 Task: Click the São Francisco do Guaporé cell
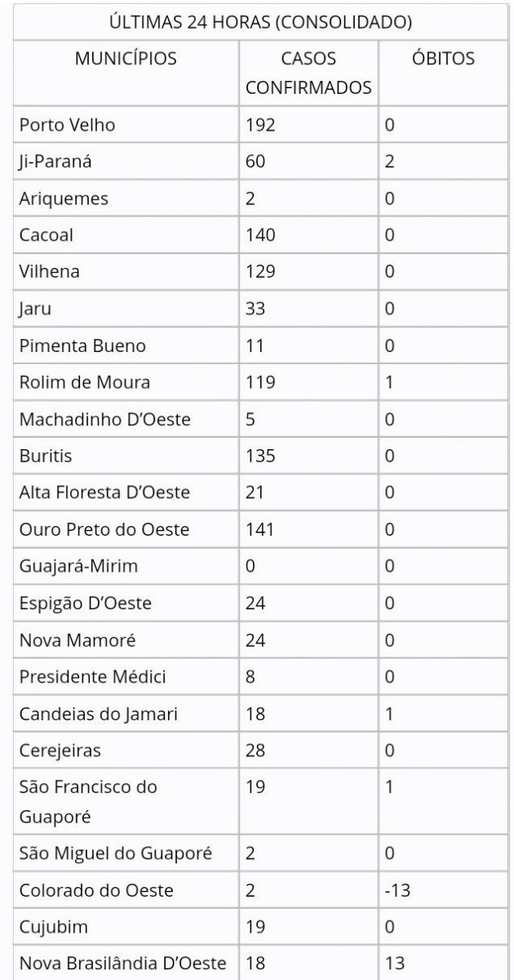pos(88,801)
